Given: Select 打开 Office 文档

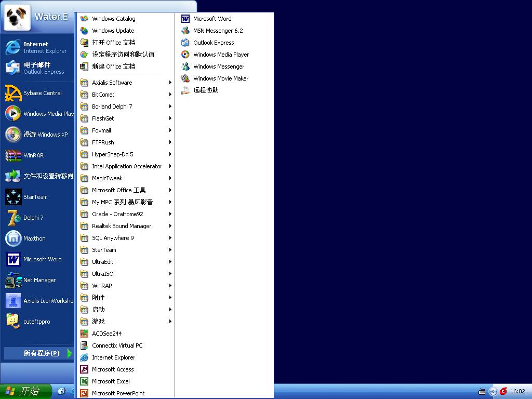Looking at the screenshot, I should pyautogui.click(x=126, y=43).
